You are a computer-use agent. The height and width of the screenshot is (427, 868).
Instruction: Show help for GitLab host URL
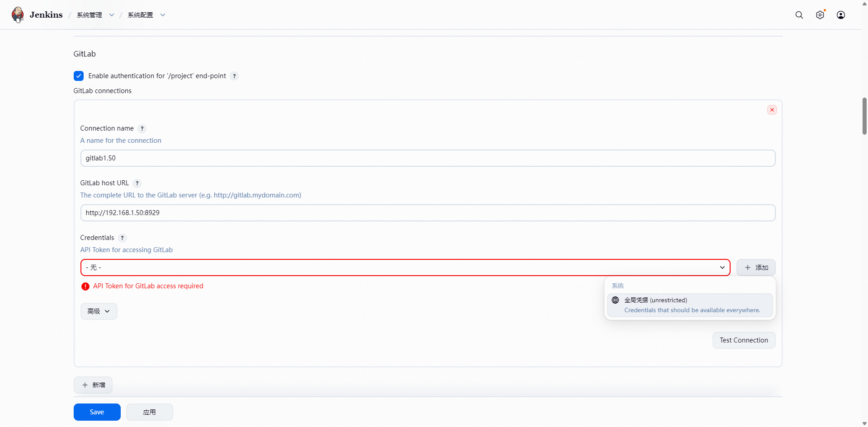[137, 183]
